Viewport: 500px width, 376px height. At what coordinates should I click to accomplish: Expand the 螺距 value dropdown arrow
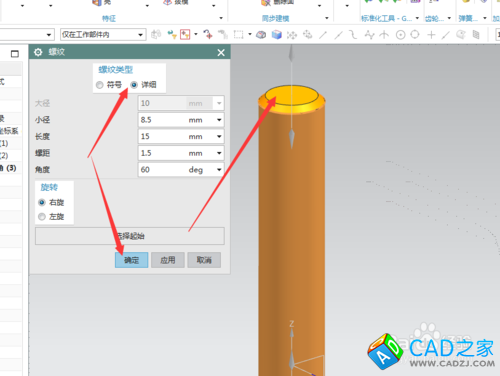pos(219,153)
